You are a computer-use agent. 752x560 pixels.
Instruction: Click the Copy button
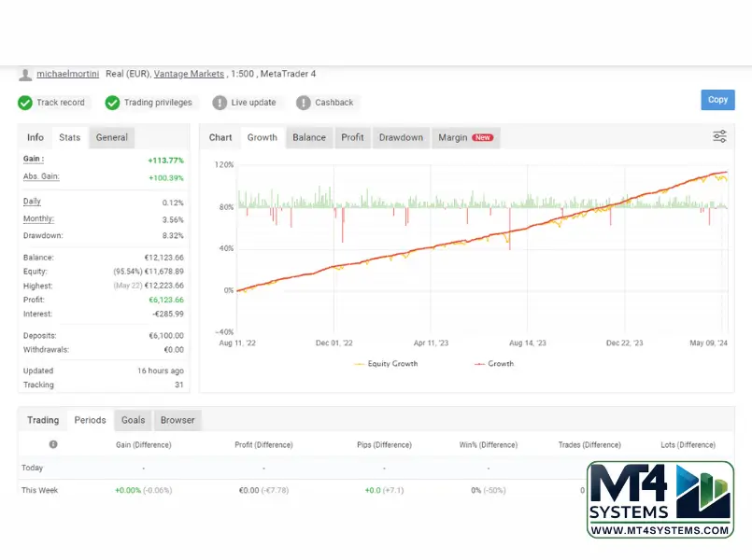pos(717,100)
